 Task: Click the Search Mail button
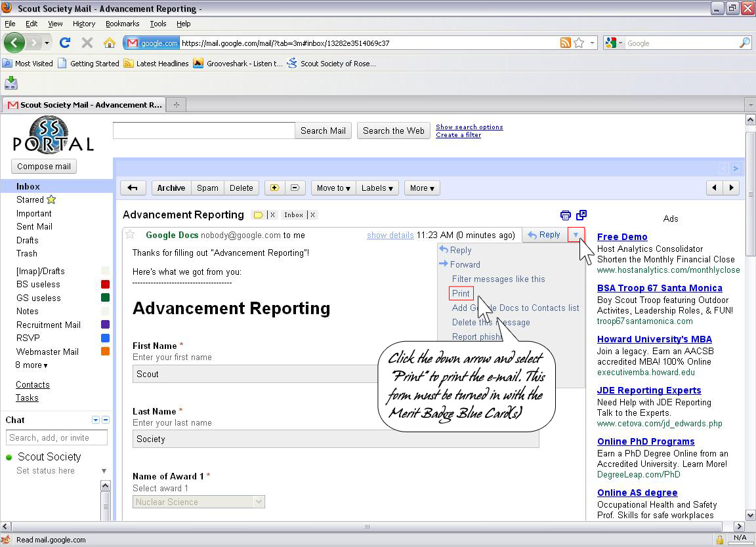point(323,131)
